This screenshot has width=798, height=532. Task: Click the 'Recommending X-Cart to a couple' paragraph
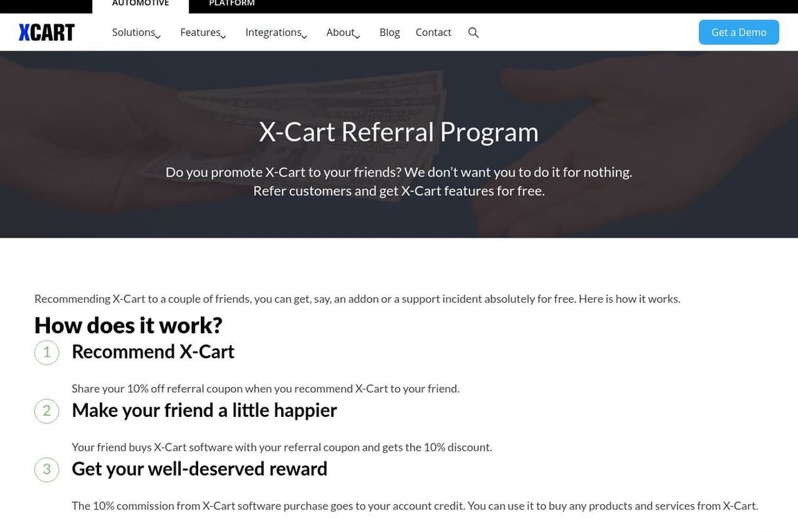coord(357,299)
